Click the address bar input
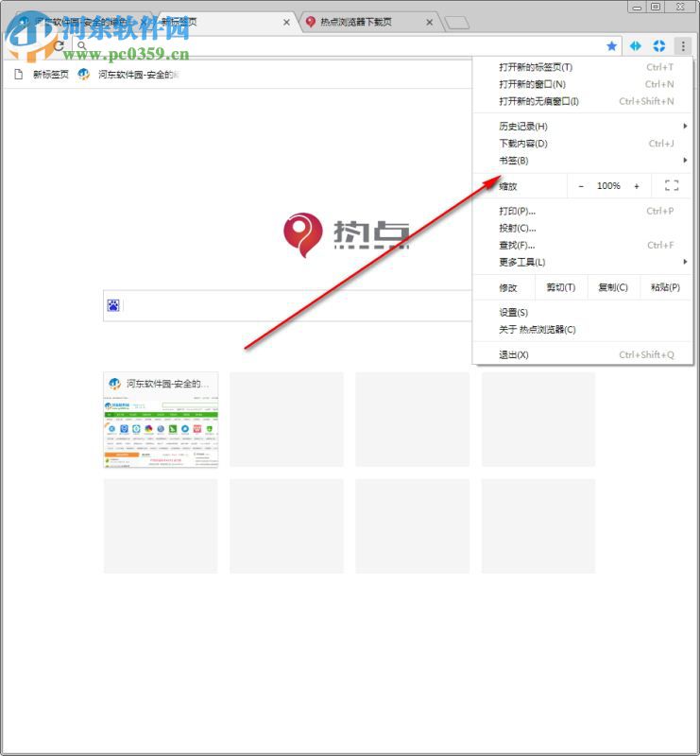 tap(345, 45)
